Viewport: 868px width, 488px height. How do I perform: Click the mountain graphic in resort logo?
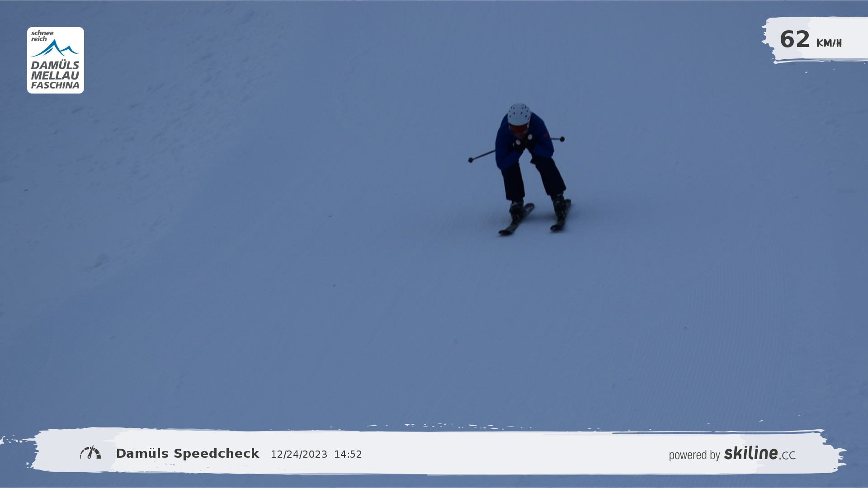55,48
